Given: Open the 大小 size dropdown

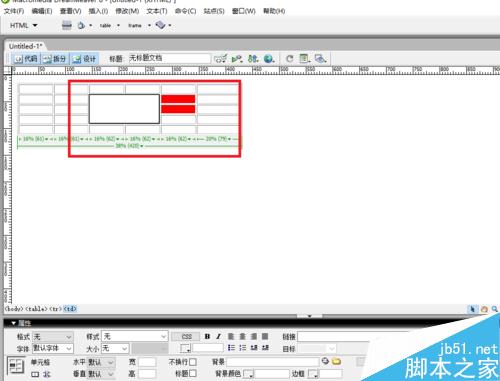Looking at the screenshot, I should pos(115,349).
